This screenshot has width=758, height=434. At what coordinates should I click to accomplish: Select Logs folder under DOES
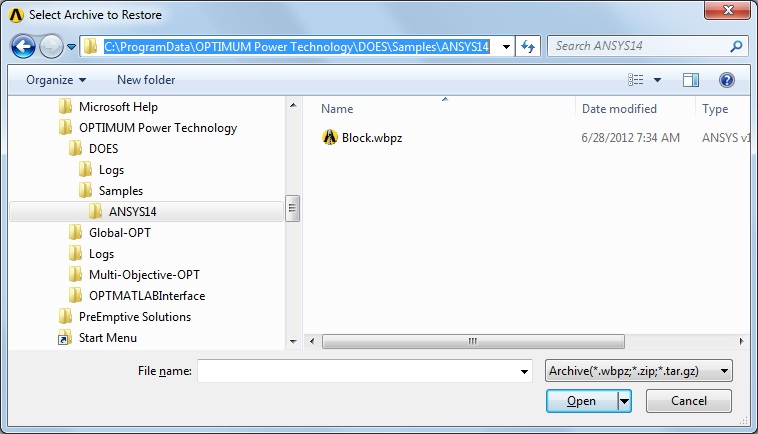(x=111, y=170)
